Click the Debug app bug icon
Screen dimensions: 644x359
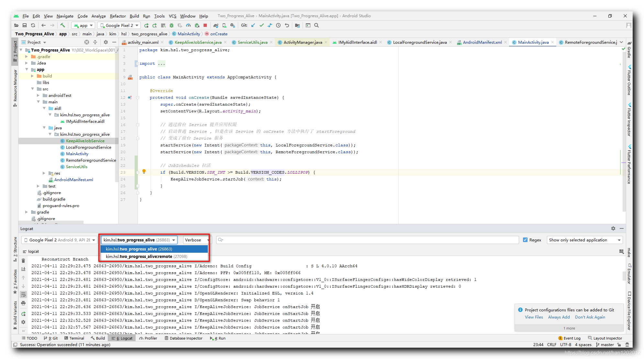(x=172, y=25)
